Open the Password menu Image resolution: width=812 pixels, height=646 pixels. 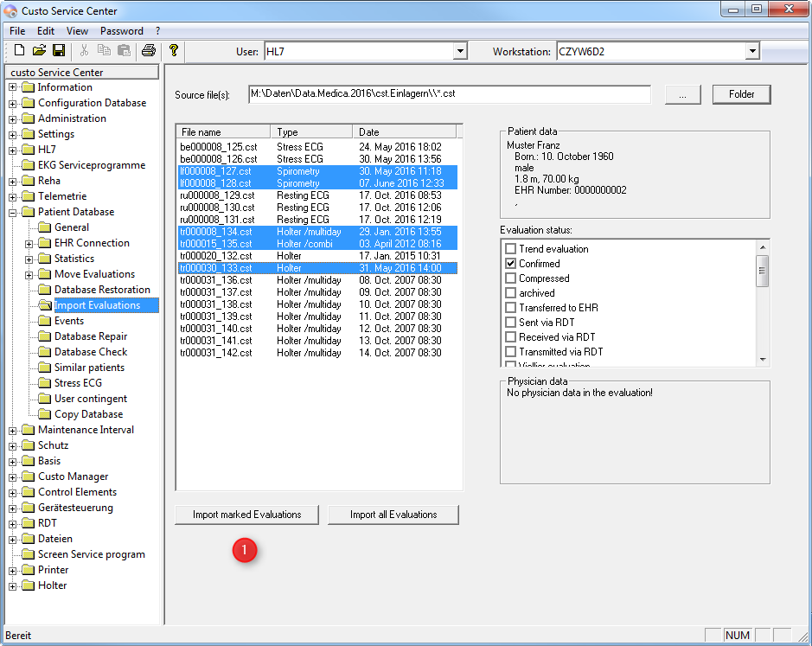pos(122,31)
